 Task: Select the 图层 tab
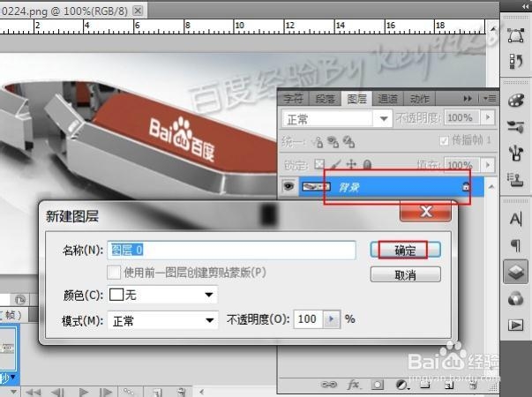[356, 99]
